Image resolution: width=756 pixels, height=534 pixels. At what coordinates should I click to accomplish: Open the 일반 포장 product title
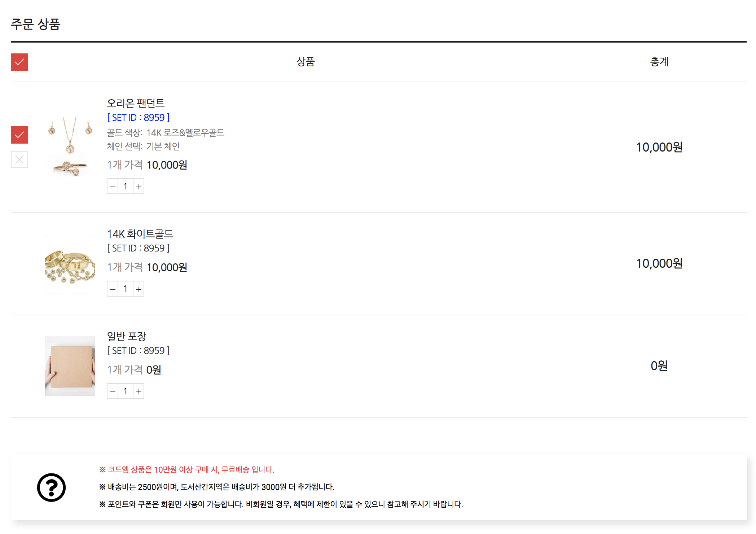pyautogui.click(x=127, y=336)
